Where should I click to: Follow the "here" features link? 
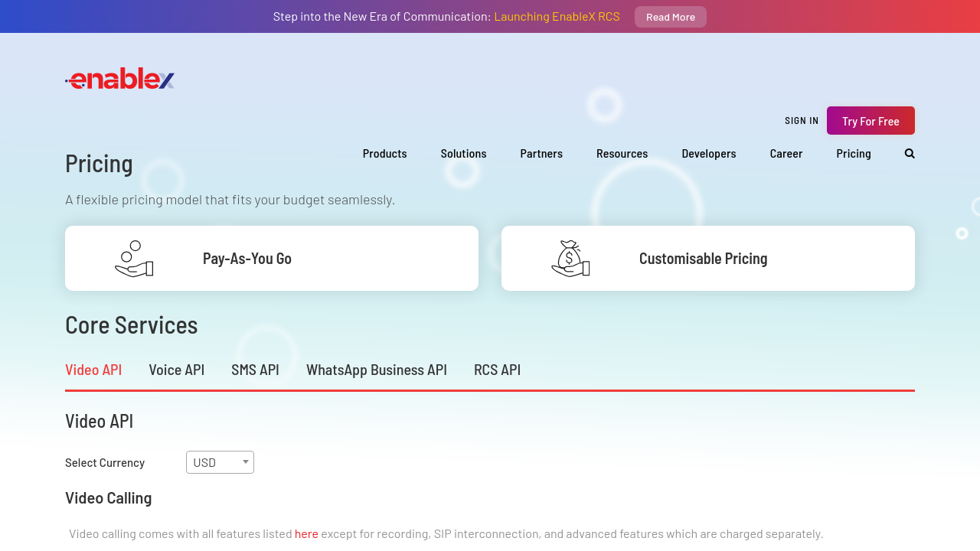(x=306, y=533)
